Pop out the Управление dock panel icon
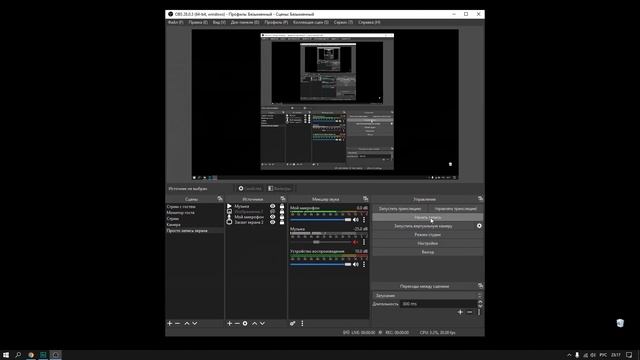This screenshot has width=640, height=360. tap(480, 199)
